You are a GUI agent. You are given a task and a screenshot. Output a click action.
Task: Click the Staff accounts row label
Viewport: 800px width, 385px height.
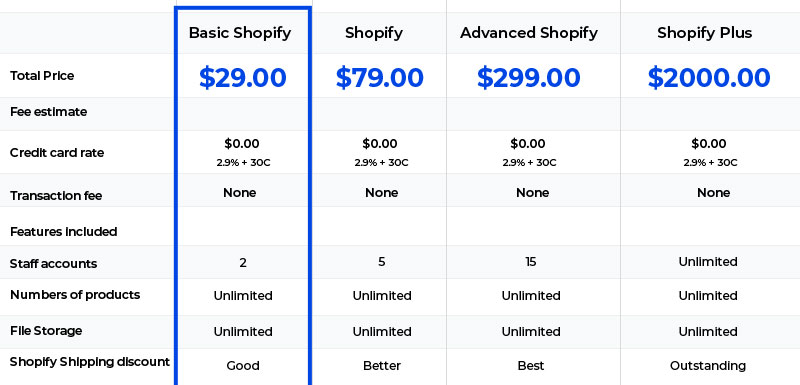(x=54, y=264)
